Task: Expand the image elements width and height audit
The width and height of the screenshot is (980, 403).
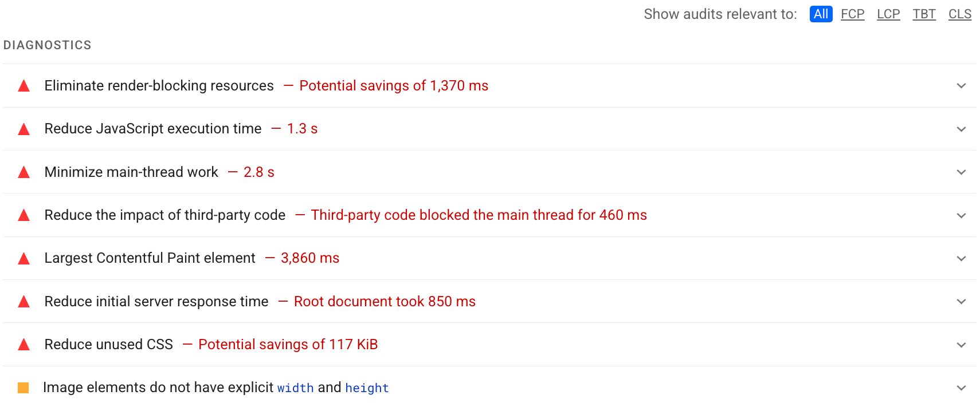Action: [961, 388]
